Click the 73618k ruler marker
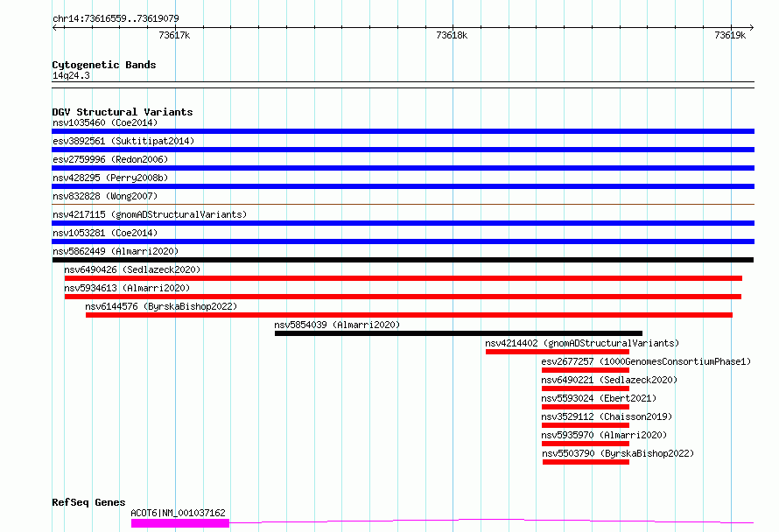Viewport: 779px width, 532px height. click(x=452, y=35)
